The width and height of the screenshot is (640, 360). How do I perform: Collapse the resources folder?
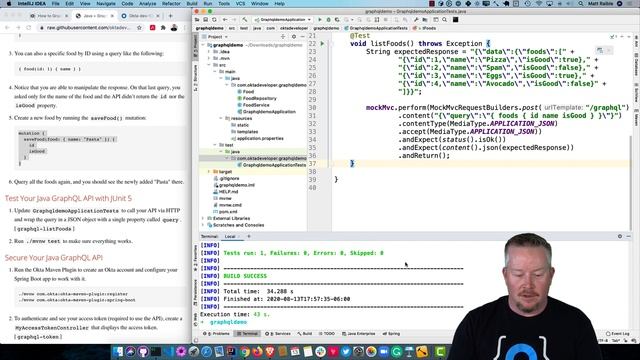(x=221, y=118)
